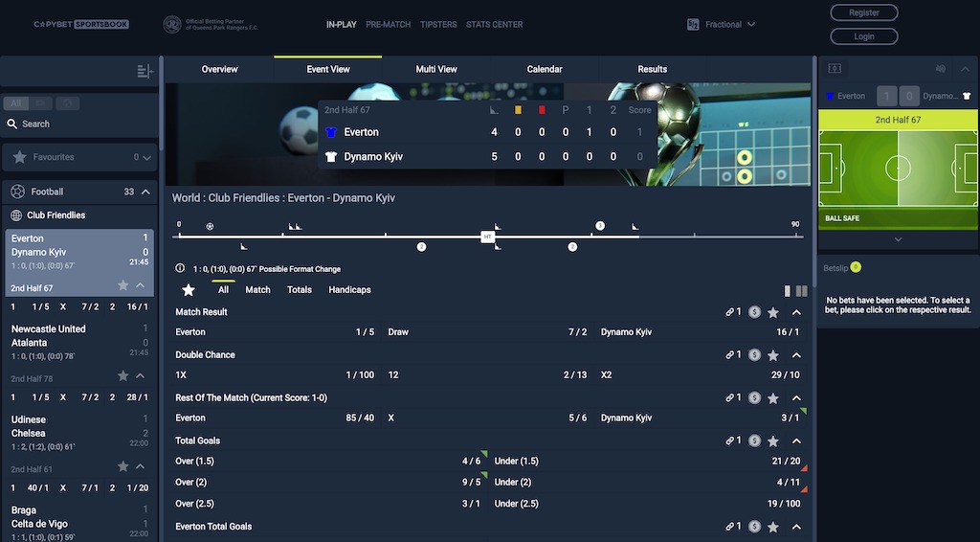The width and height of the screenshot is (980, 542).
Task: Collapse the left sidebar using the panel icon
Action: pos(145,71)
